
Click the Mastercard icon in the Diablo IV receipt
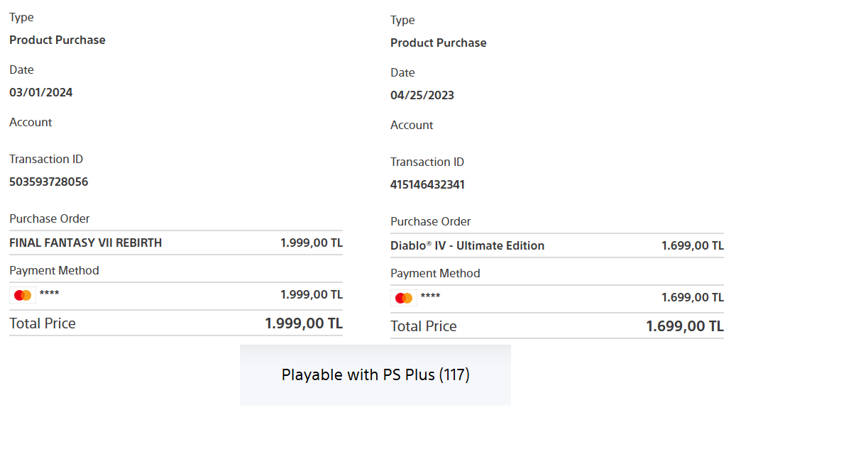pos(404,298)
